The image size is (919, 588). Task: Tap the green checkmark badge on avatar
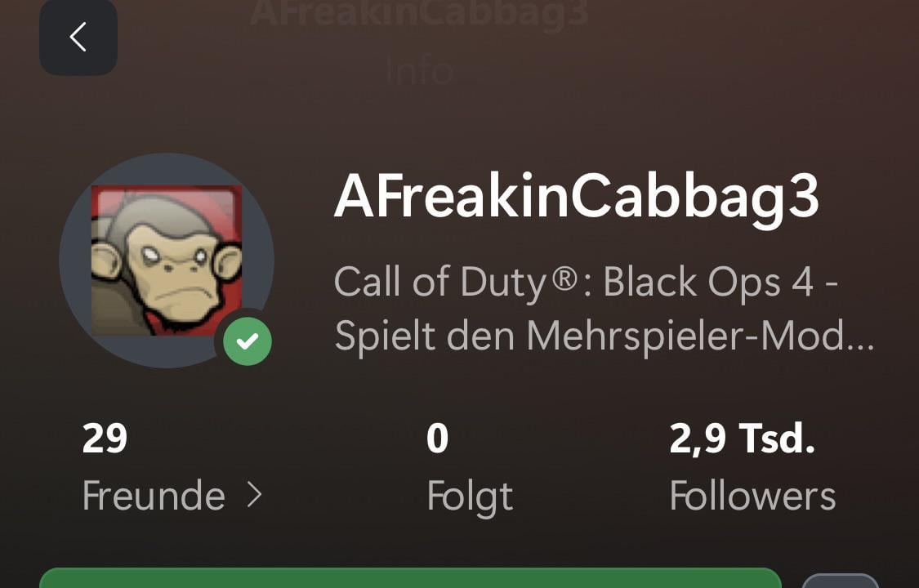(248, 341)
